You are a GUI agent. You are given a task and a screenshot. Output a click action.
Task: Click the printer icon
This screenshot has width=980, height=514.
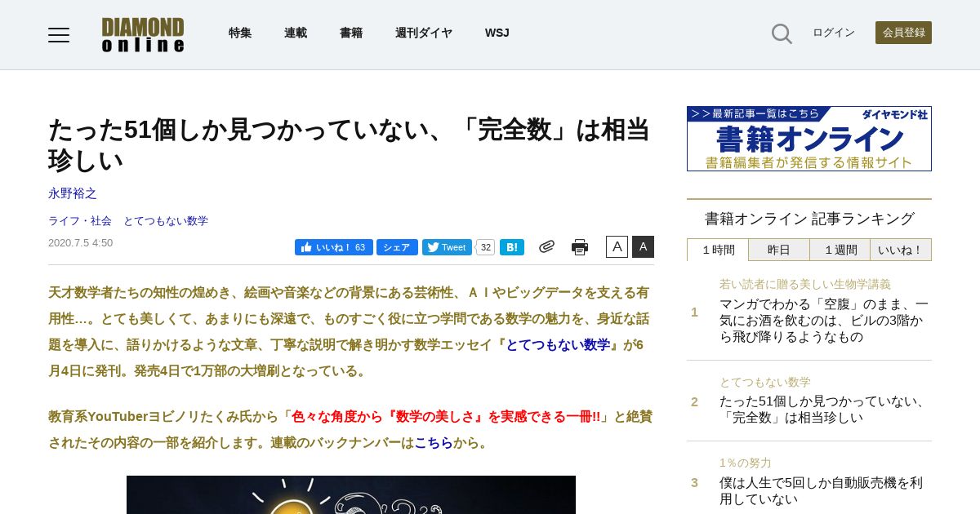click(580, 247)
